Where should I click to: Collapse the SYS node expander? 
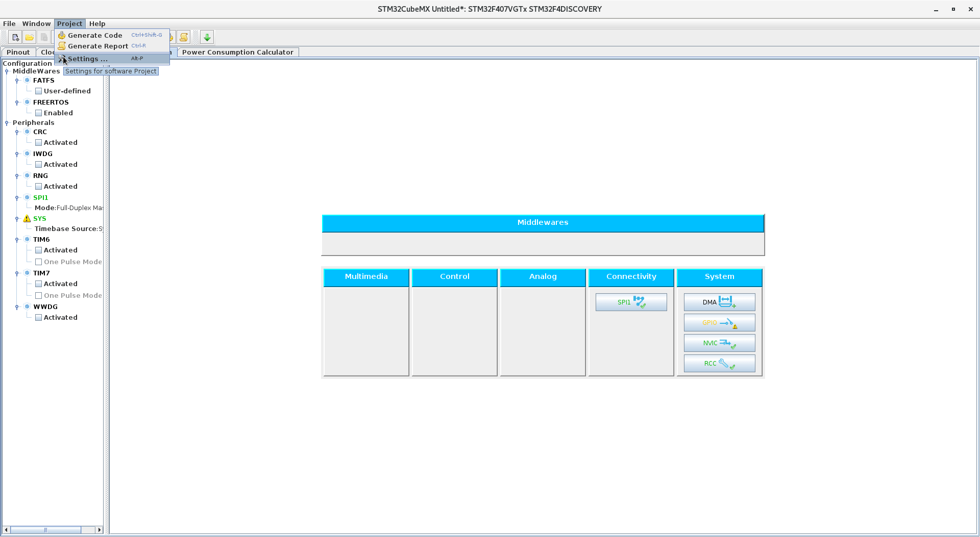17,219
